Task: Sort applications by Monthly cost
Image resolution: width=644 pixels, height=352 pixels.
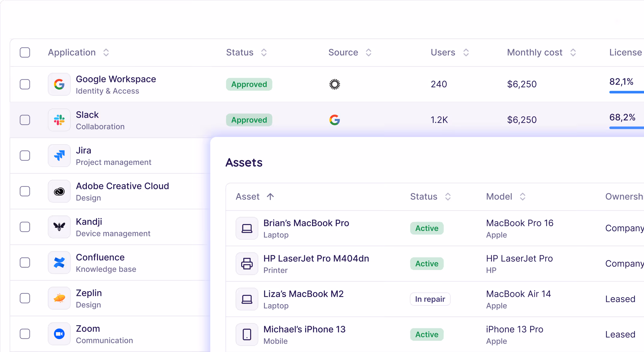Action: pos(573,53)
